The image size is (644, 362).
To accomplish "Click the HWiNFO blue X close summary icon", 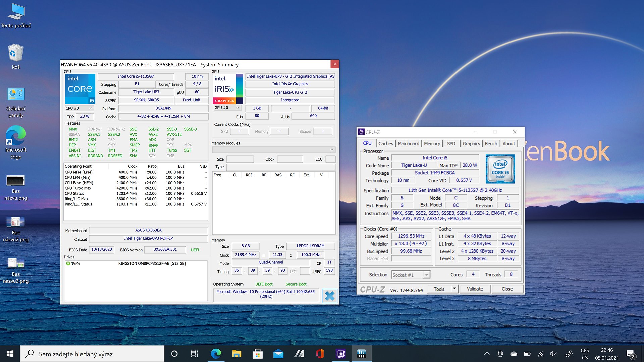I will pyautogui.click(x=329, y=296).
